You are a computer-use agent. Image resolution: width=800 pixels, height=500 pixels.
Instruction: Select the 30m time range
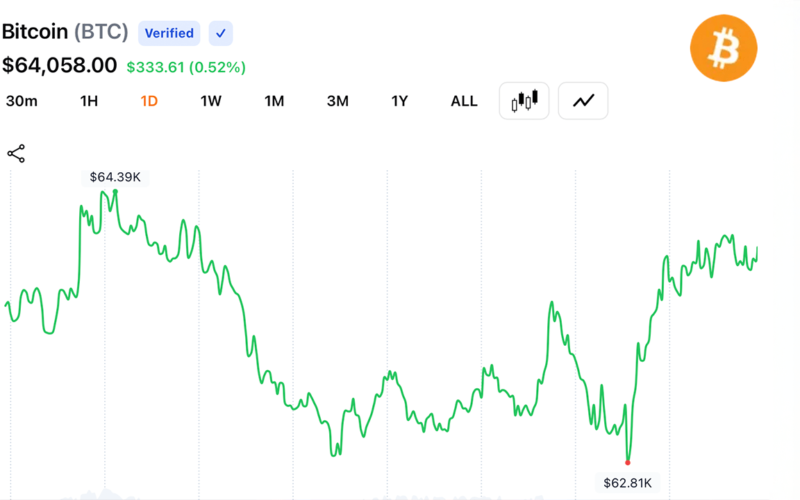click(x=21, y=101)
